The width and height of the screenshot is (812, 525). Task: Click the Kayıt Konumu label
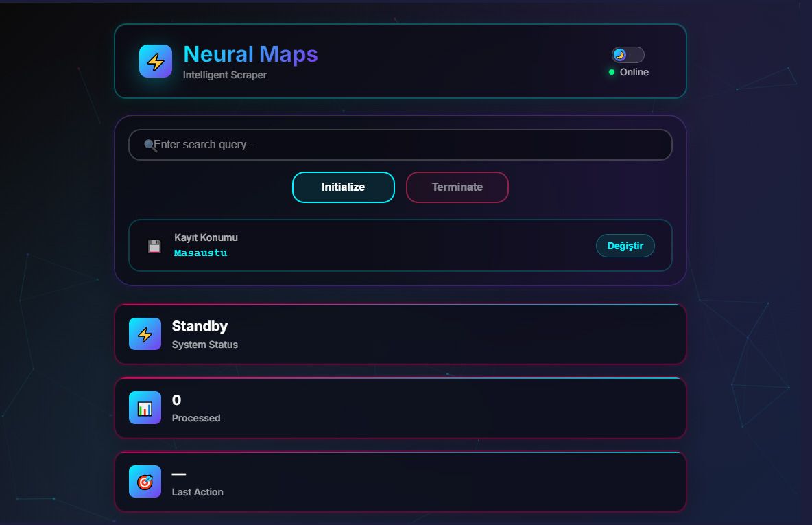pos(206,237)
